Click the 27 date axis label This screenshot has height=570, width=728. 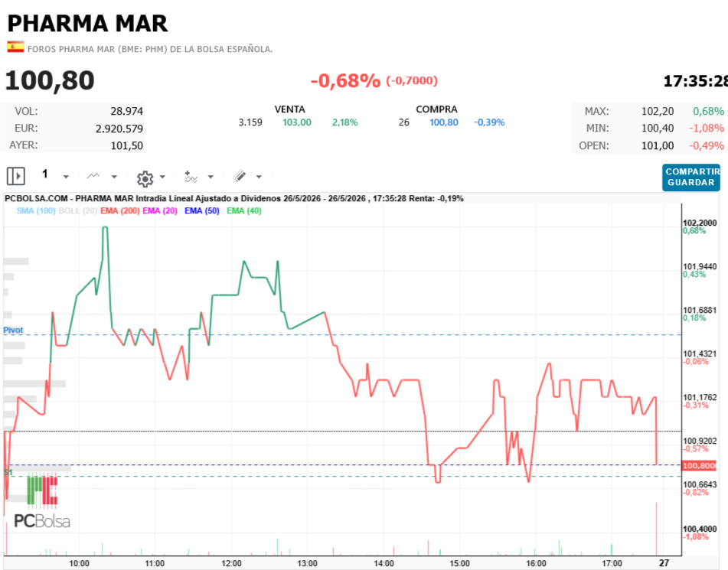click(x=664, y=563)
